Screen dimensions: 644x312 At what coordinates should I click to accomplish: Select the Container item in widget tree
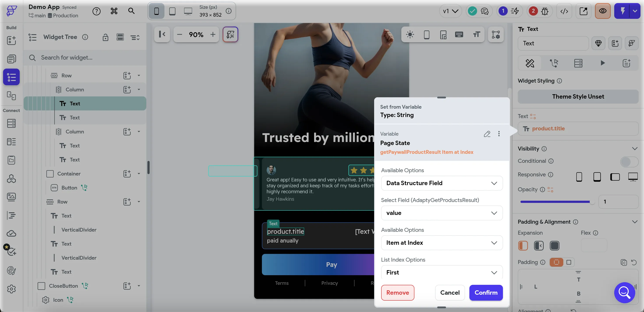[x=69, y=174]
